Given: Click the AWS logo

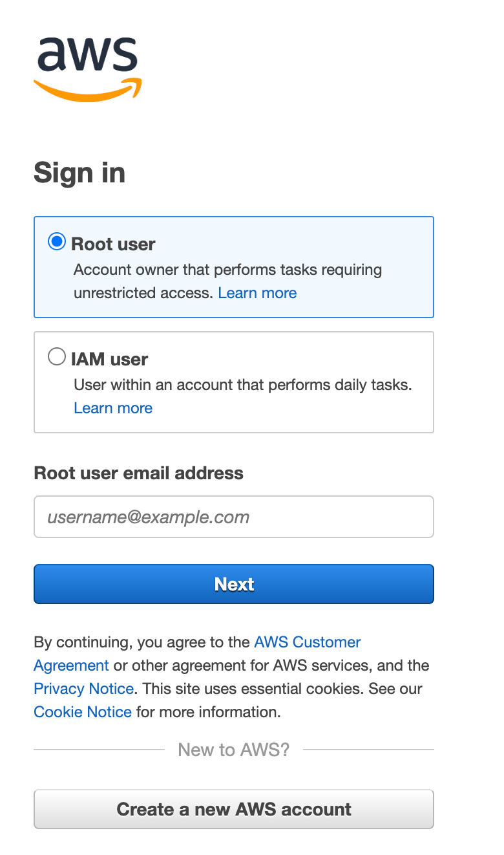Looking at the screenshot, I should [87, 69].
